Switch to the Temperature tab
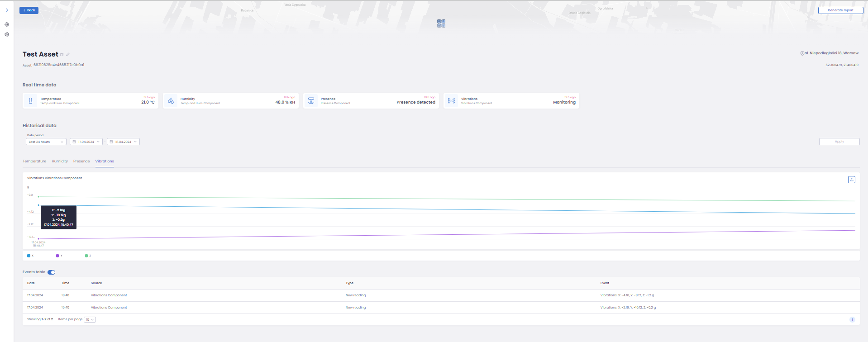Screen dimensions: 868x342 (34, 161)
